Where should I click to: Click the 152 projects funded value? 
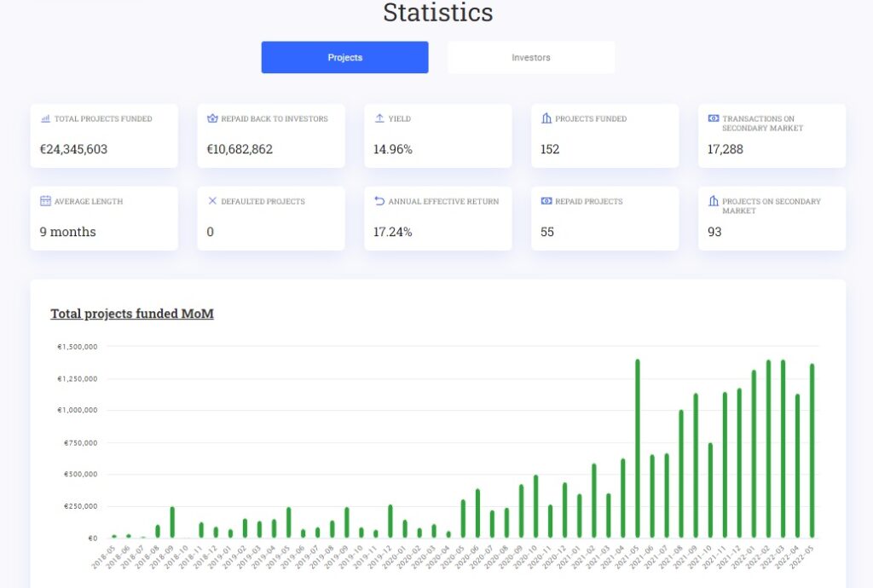tap(550, 149)
